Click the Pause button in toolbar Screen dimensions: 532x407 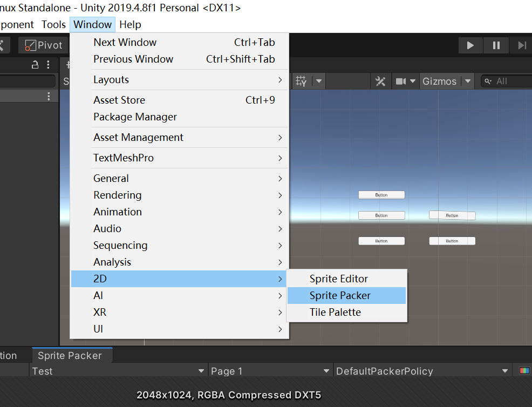(496, 45)
